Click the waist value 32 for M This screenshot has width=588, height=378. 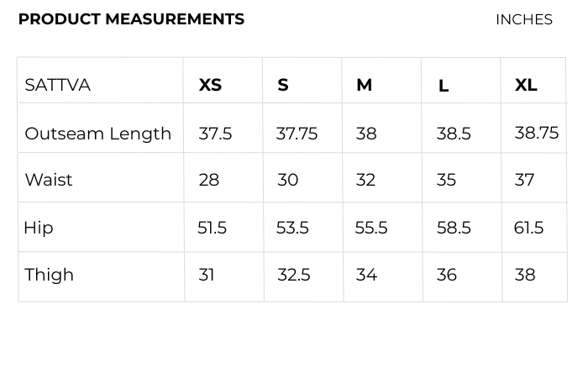(x=365, y=180)
